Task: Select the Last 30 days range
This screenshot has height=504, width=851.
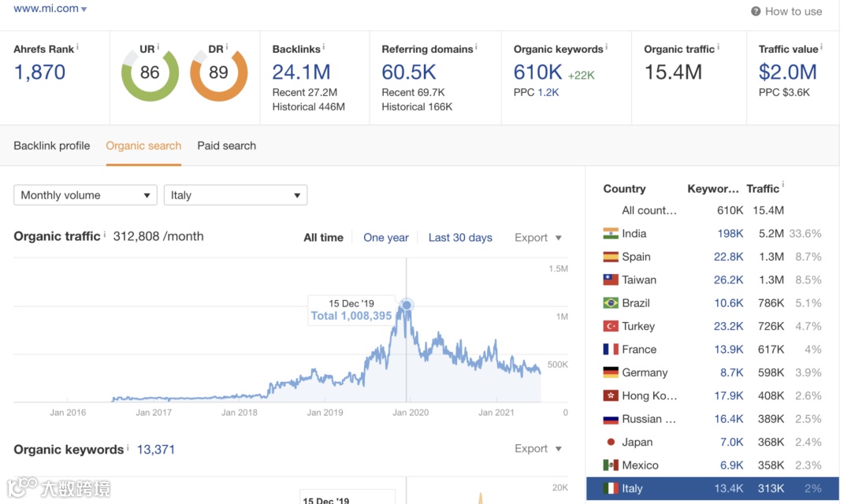Action: tap(460, 238)
